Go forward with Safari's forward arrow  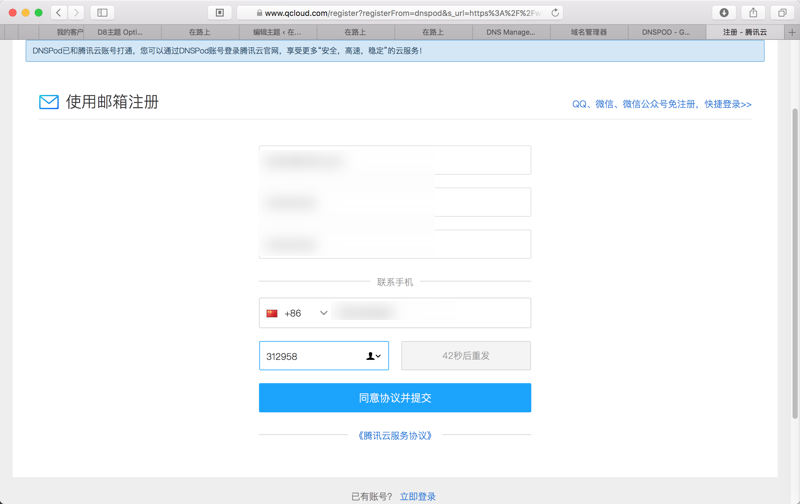(76, 13)
